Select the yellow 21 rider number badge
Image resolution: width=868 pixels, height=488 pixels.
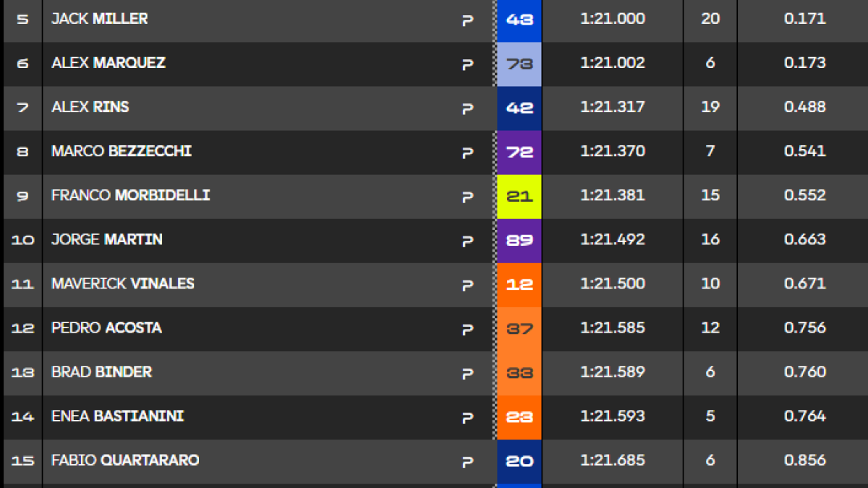click(519, 197)
